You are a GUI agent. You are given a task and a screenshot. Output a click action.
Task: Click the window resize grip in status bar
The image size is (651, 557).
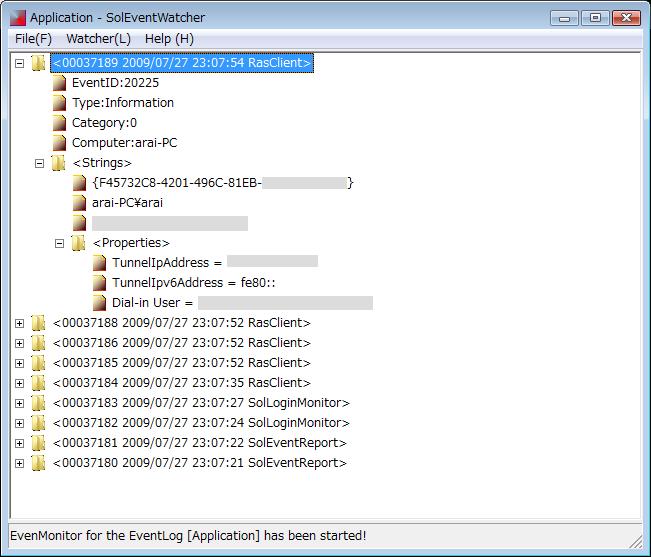pos(636,541)
